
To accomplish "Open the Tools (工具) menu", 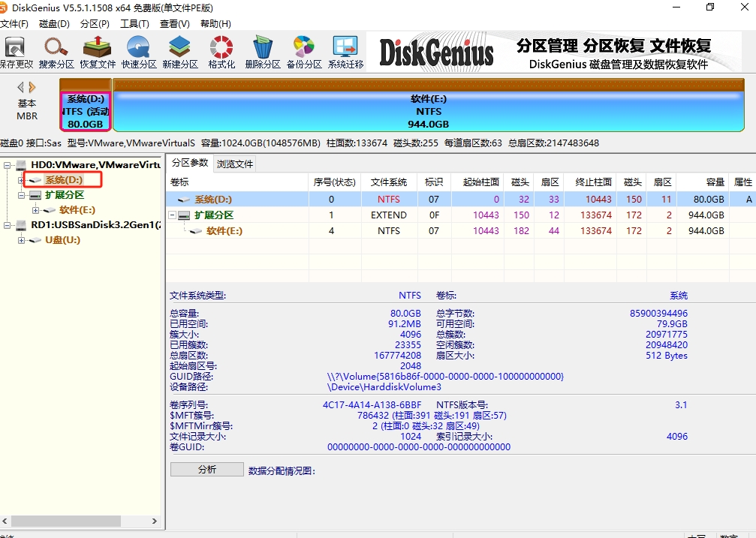I will pos(134,23).
